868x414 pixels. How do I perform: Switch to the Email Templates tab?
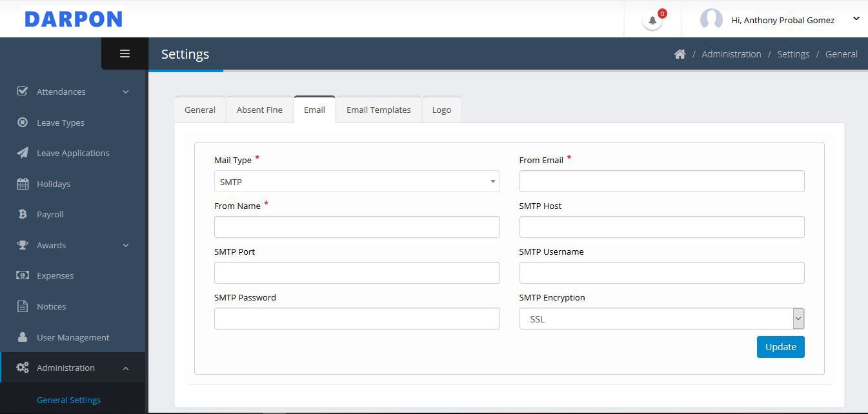point(378,110)
